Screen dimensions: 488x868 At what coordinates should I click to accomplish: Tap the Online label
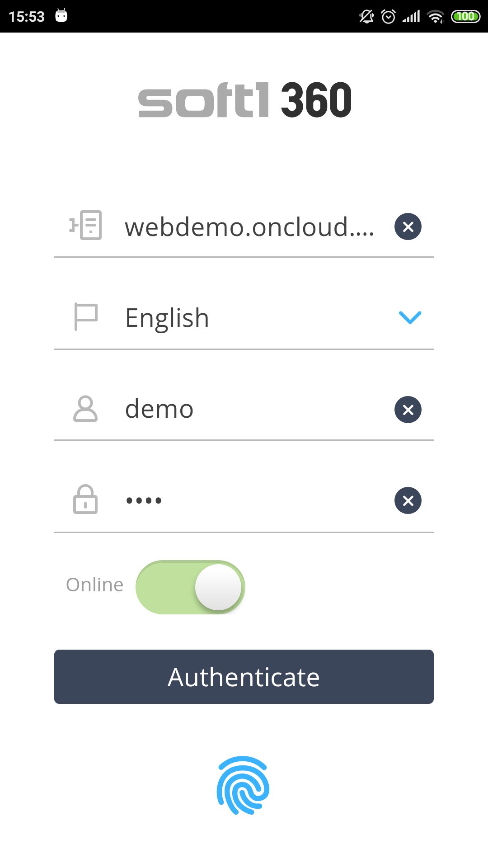[x=95, y=585]
